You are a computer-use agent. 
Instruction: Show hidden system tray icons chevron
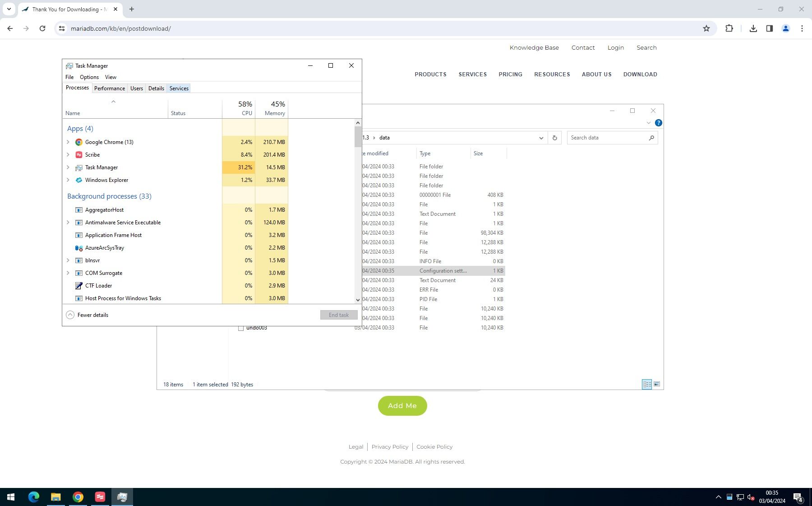point(718,497)
